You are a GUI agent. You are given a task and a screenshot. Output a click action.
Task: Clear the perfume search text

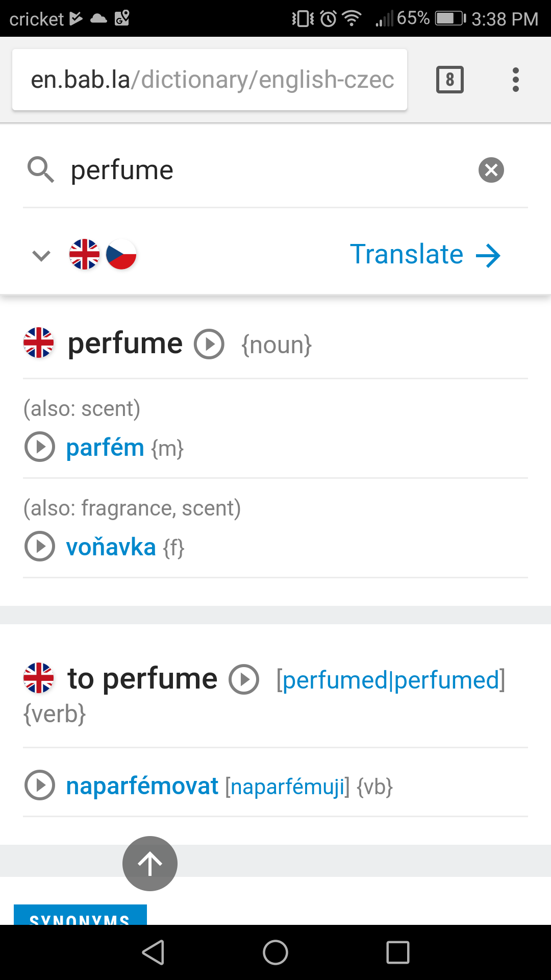pos(491,170)
